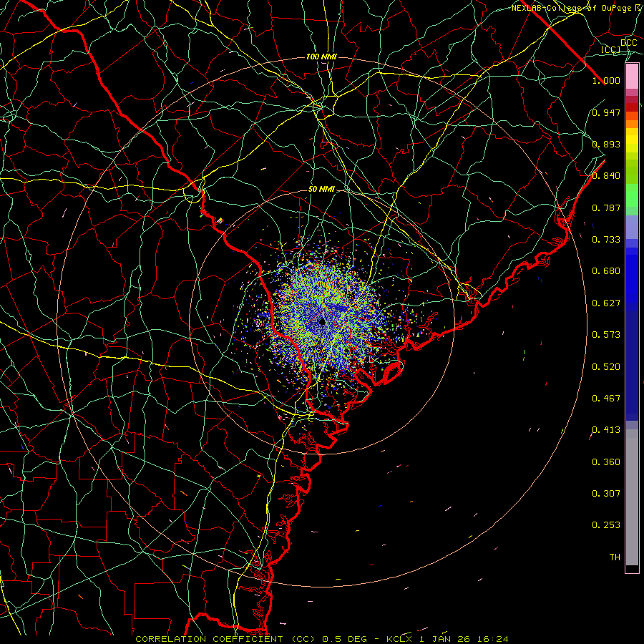This screenshot has width=644, height=644.
Task: Click the 0.627 scale label
Action: pyautogui.click(x=606, y=303)
